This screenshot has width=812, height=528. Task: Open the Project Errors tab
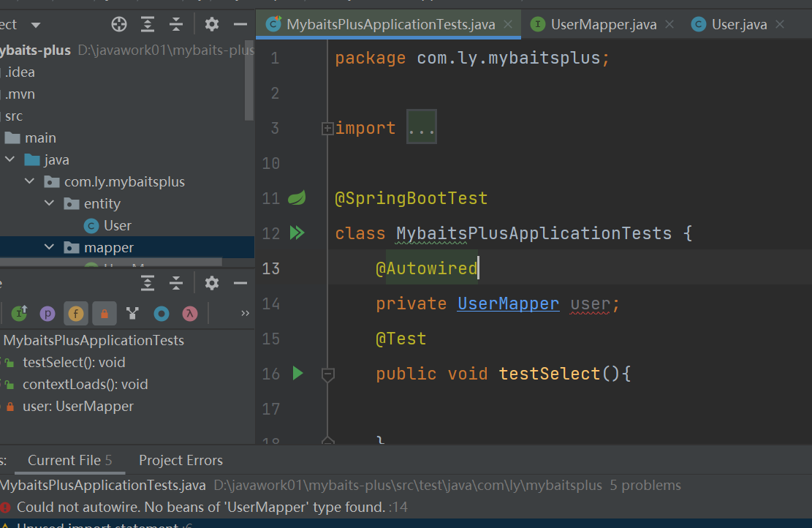point(181,460)
